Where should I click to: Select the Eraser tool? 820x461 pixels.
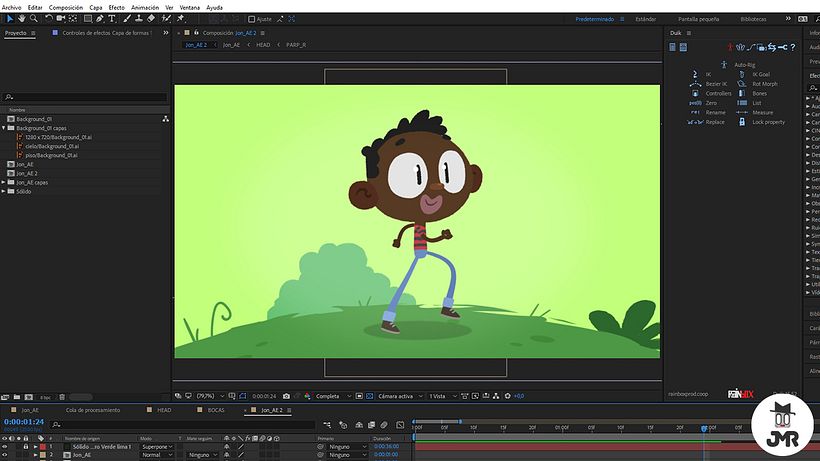[151, 19]
